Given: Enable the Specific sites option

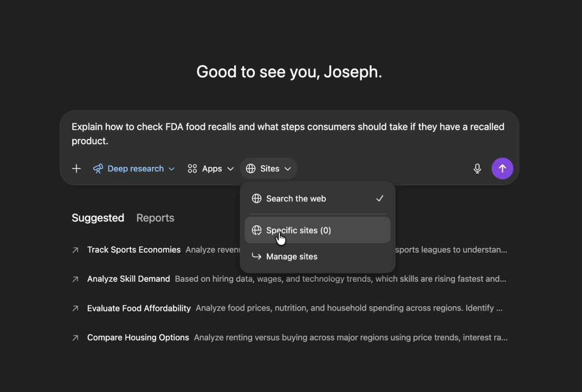Looking at the screenshot, I should pos(318,230).
